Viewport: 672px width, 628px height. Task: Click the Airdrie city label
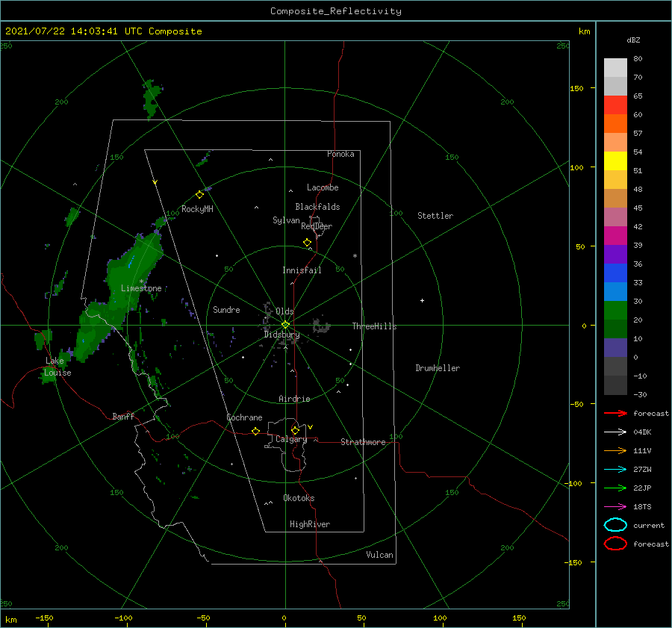[294, 399]
